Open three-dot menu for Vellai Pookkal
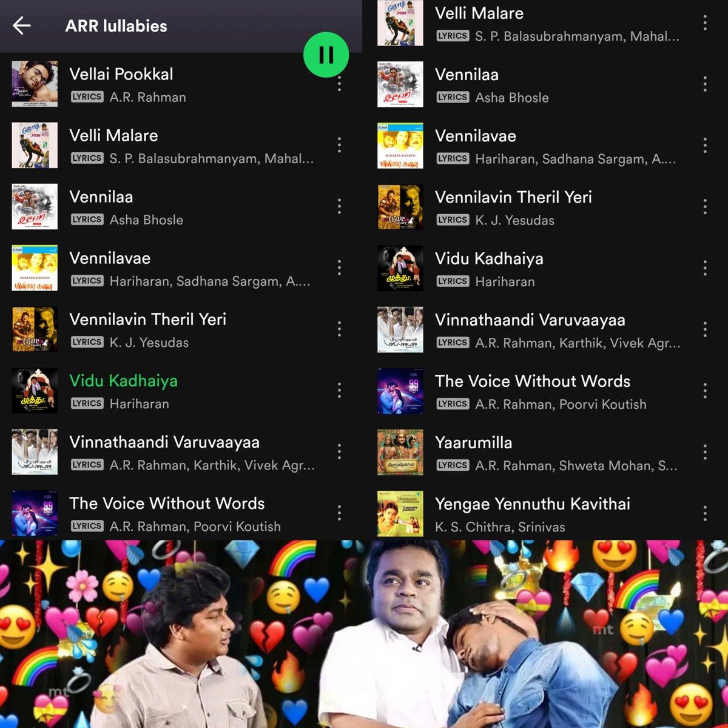 pyautogui.click(x=339, y=84)
